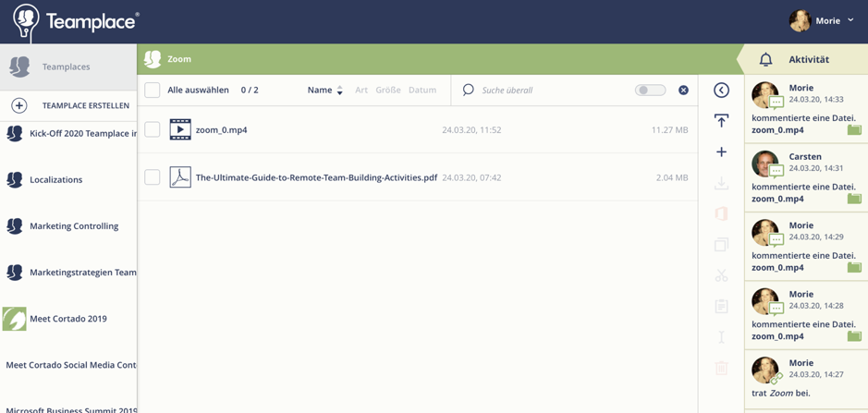Clear search with the X button
This screenshot has width=868, height=413.
pos(684,91)
